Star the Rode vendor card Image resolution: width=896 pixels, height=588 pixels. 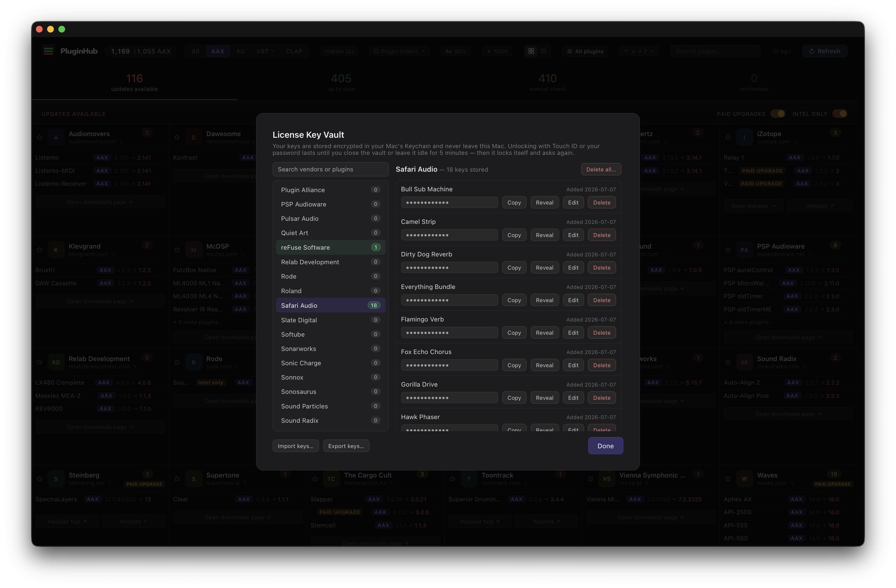pos(177,362)
